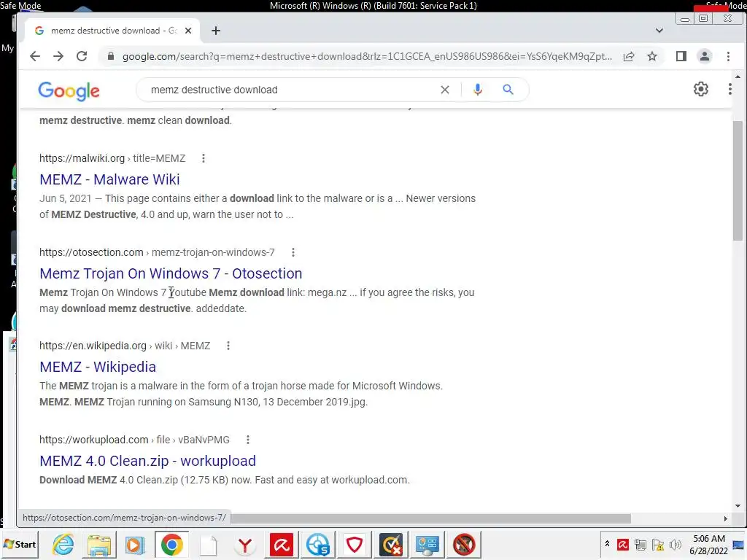Viewport: 747px width, 560px height.
Task: Click the Chrome address bar URL
Action: click(x=367, y=57)
